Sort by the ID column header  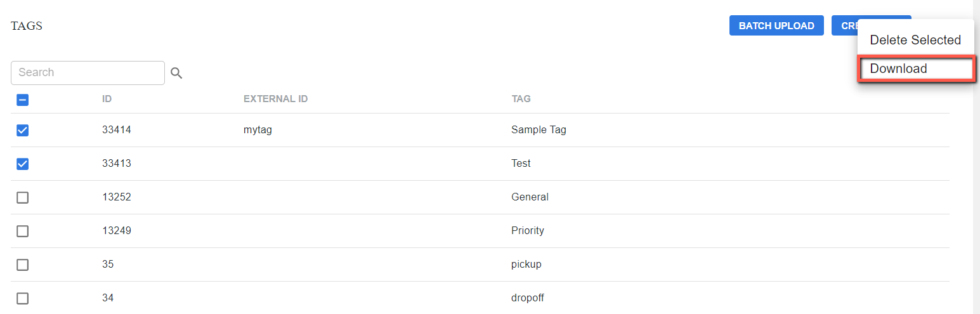[x=107, y=99]
